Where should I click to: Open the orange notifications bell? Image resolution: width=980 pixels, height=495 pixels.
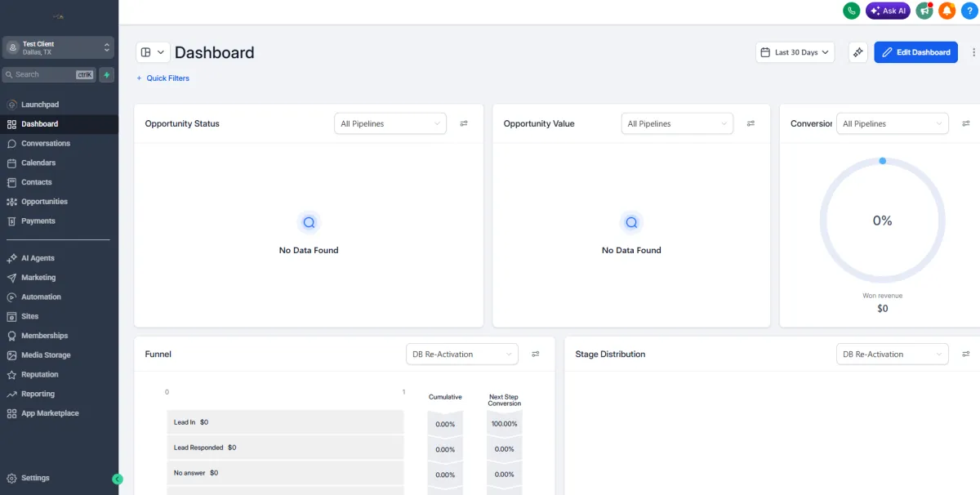947,11
